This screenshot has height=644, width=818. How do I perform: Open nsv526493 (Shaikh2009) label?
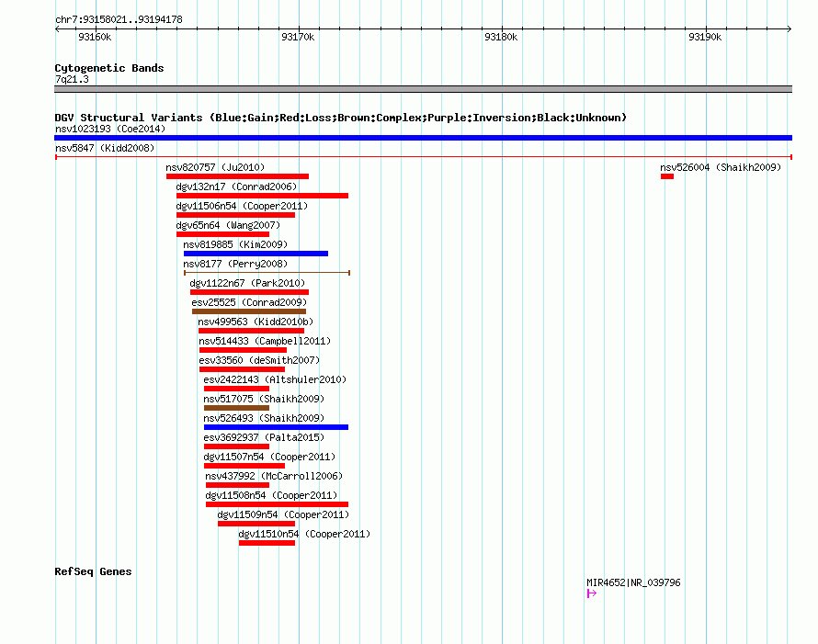[264, 418]
